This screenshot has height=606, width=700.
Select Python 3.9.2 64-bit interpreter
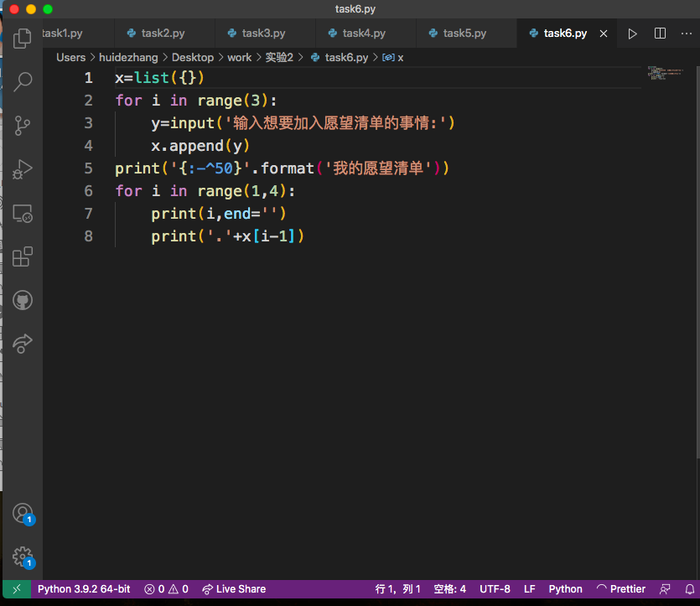pyautogui.click(x=84, y=589)
